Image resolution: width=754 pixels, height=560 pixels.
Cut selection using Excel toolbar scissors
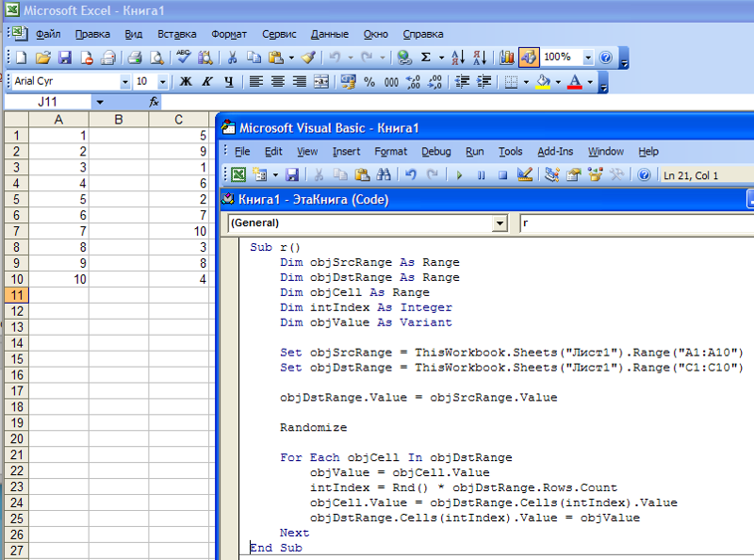coord(232,58)
